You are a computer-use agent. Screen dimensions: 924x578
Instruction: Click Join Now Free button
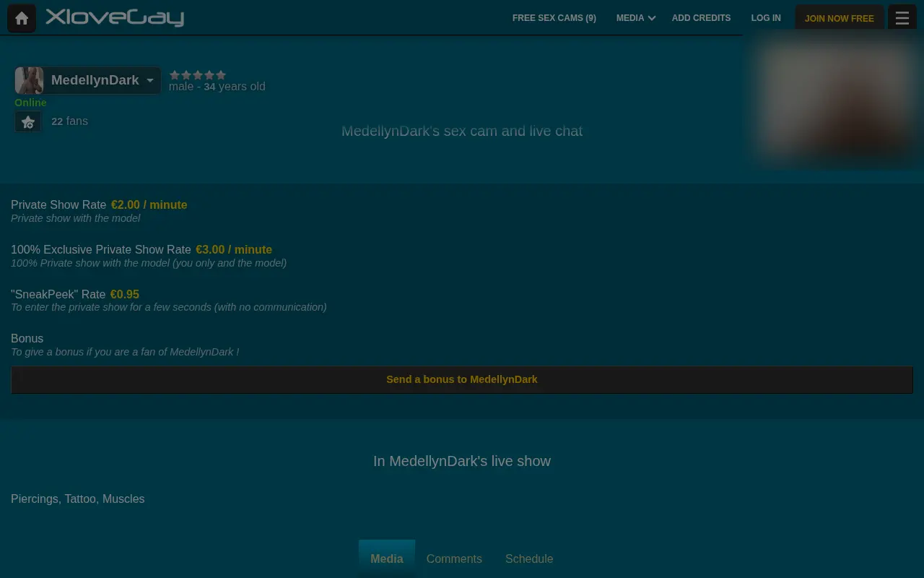(x=840, y=18)
